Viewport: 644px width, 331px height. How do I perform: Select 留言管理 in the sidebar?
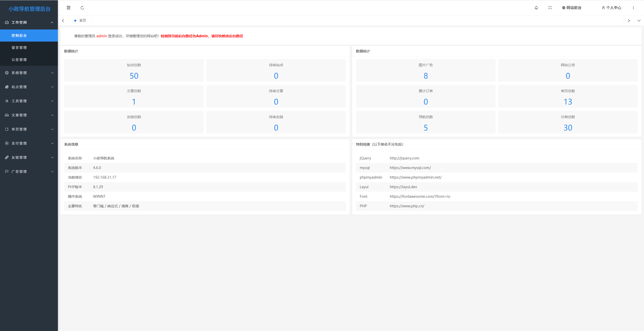coord(19,48)
